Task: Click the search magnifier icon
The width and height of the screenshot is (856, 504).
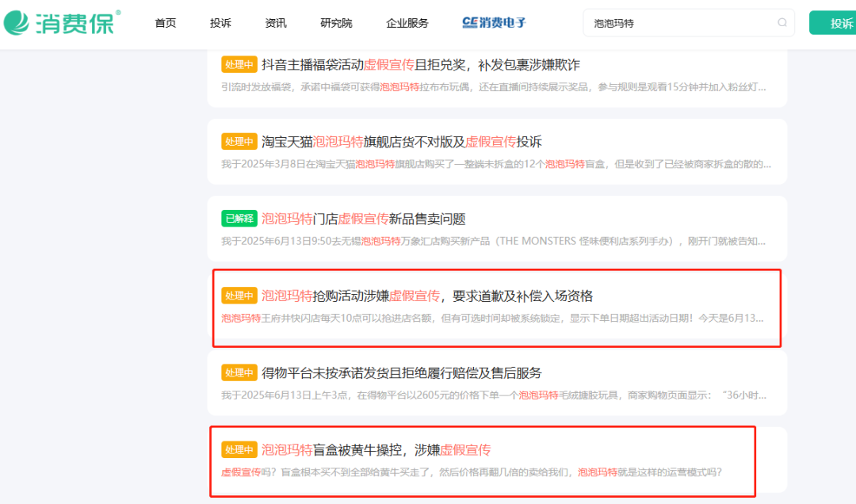Action: point(781,22)
